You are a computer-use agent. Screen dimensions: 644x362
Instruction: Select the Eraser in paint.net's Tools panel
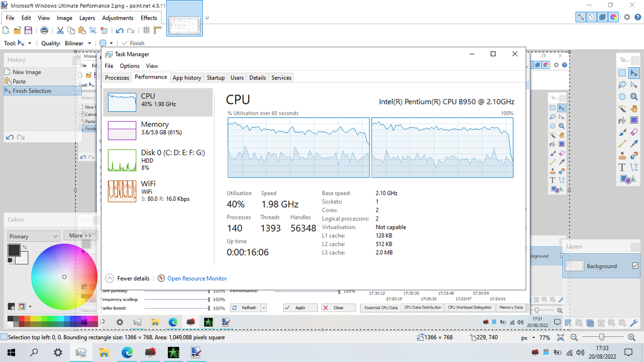point(634,132)
